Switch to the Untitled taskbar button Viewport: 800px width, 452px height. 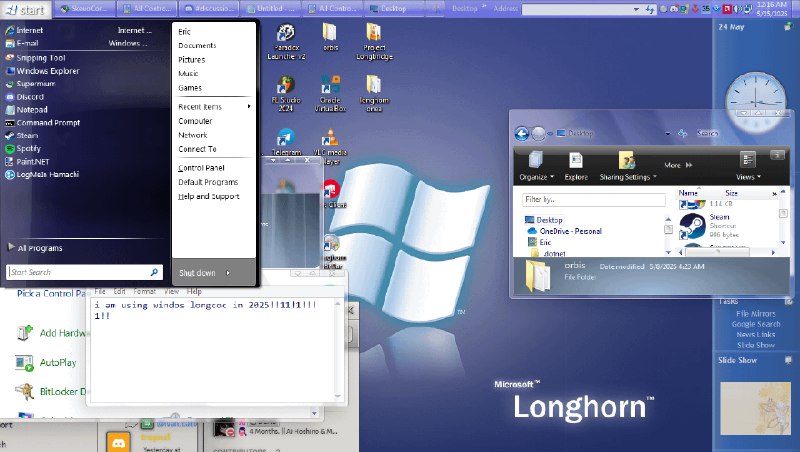[x=272, y=9]
